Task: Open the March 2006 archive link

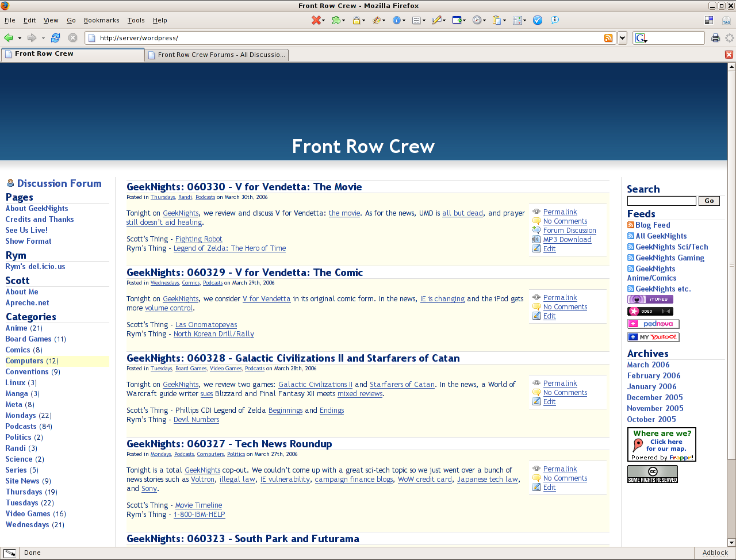Action: 648,365
